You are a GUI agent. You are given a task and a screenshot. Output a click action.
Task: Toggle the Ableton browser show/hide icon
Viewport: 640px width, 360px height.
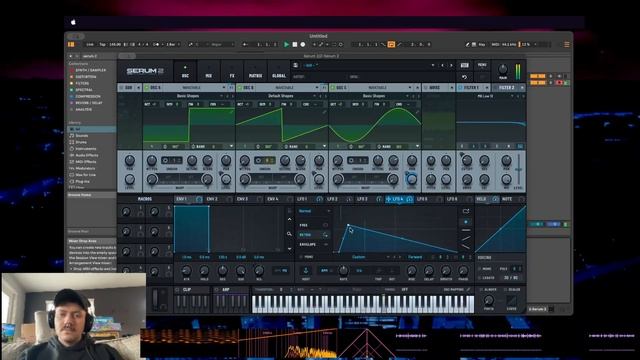pyautogui.click(x=71, y=44)
